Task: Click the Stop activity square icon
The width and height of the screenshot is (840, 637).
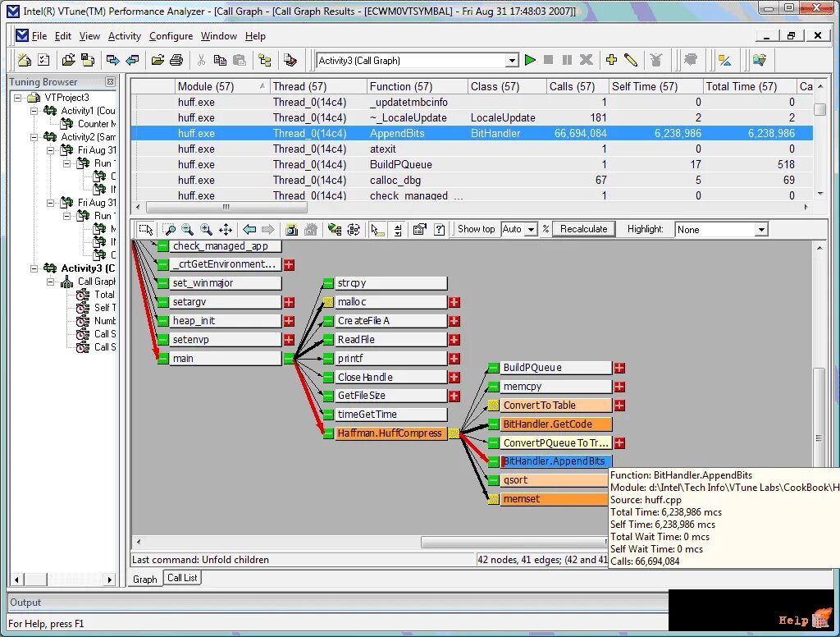Action: coord(548,60)
